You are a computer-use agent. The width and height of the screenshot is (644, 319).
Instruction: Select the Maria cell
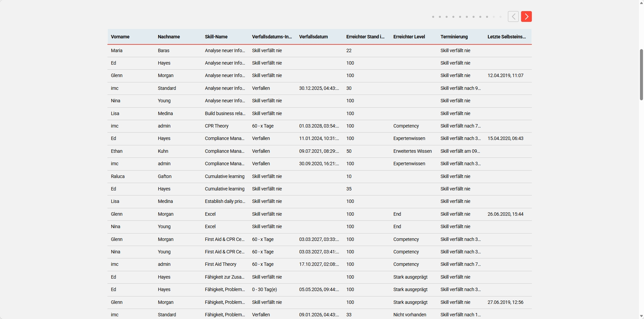click(x=117, y=50)
